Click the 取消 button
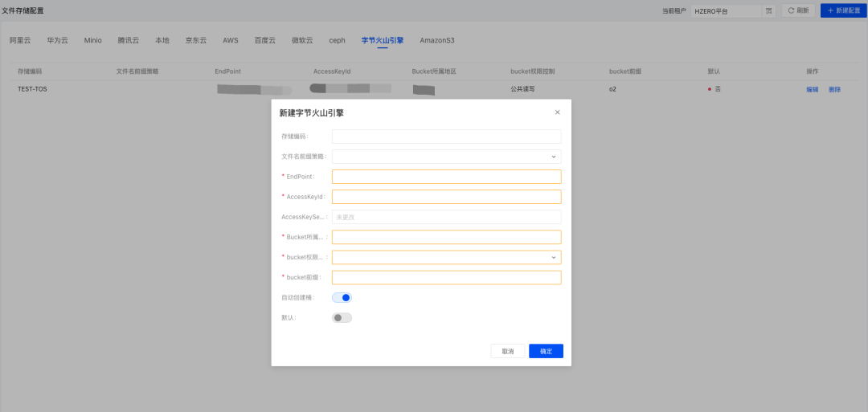Viewport: 868px width, 412px height. point(507,351)
